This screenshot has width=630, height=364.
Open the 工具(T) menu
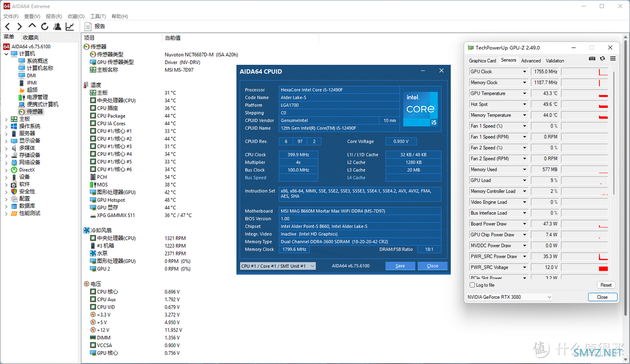click(98, 16)
